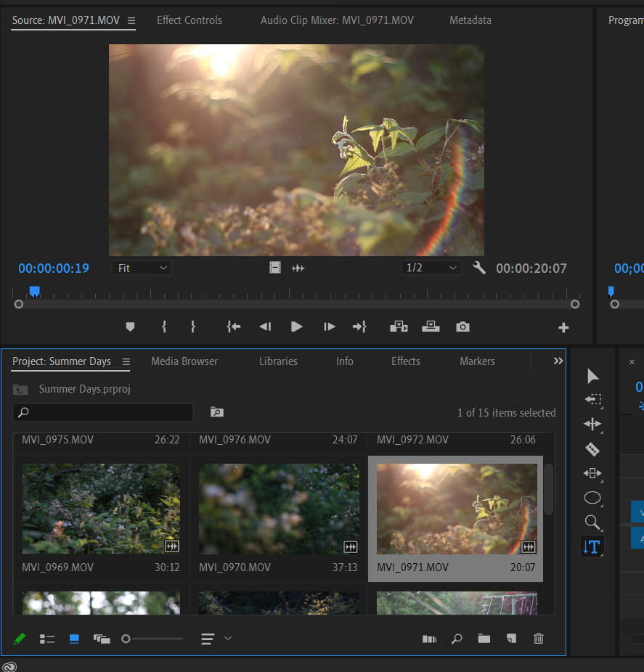Screen dimensions: 644x672
Task: Open the Fit zoom level dropdown
Action: click(142, 269)
